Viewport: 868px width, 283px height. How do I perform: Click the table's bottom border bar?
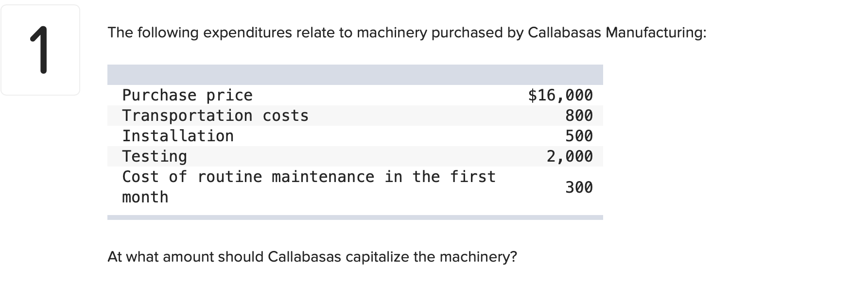(x=355, y=217)
